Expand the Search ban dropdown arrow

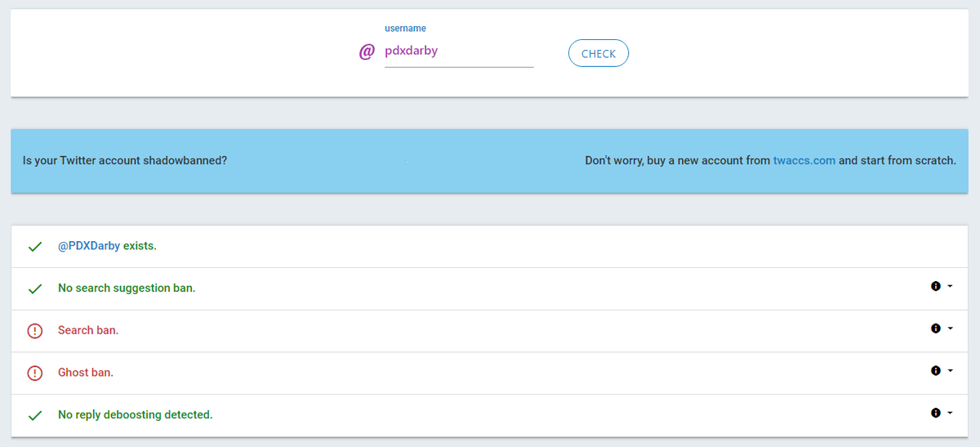coord(950,329)
